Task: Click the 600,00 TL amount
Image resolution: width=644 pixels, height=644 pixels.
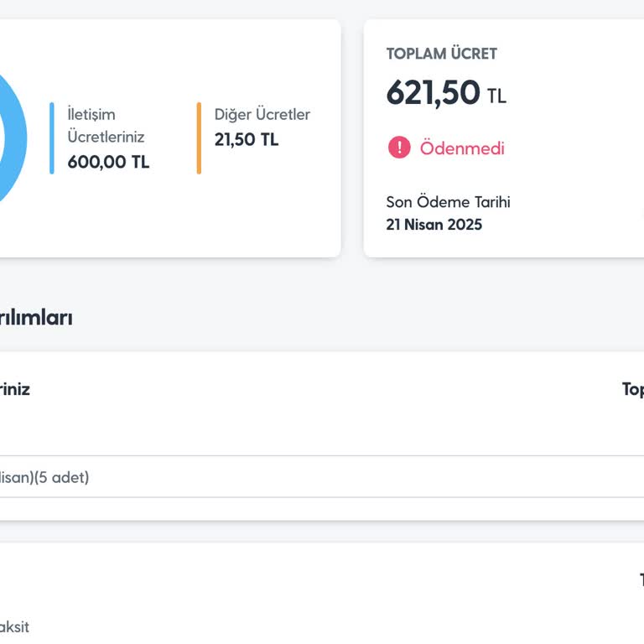Action: click(108, 162)
